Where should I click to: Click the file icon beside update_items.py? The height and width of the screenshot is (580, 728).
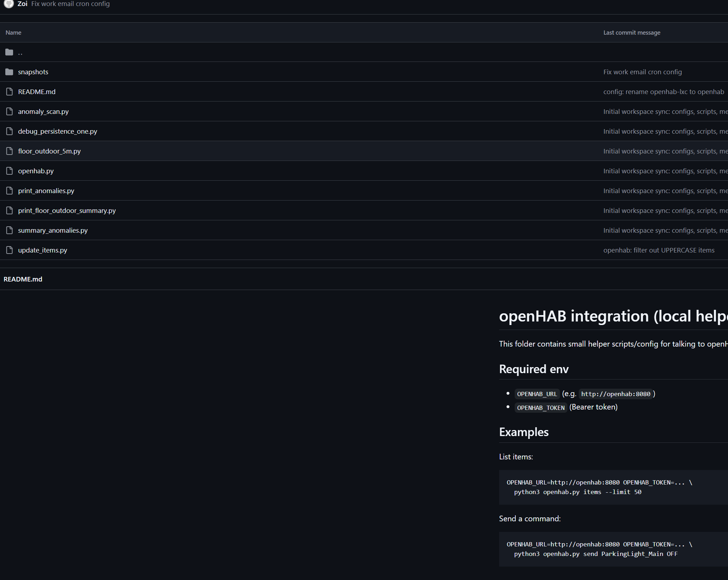tap(10, 250)
